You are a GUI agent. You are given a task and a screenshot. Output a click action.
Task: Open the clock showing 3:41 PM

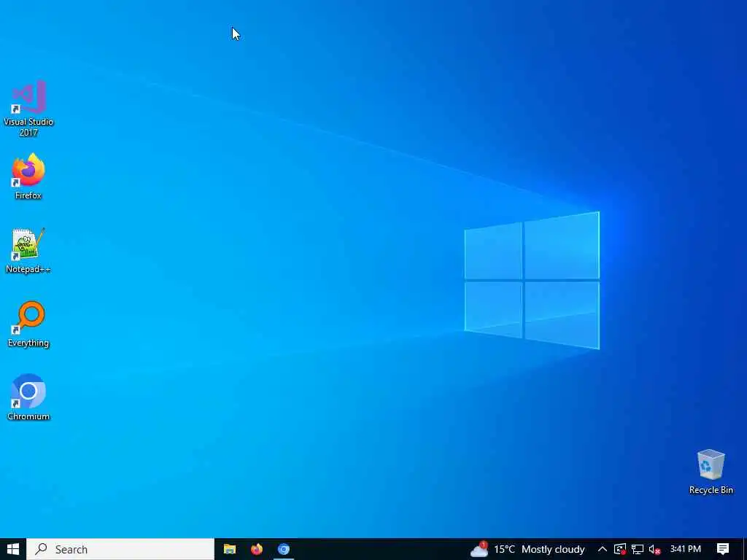pyautogui.click(x=686, y=549)
